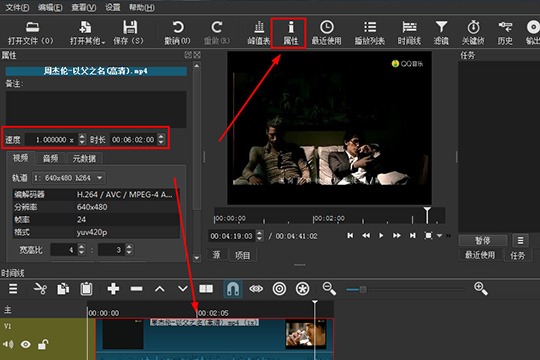540x360 pixels.
Task: Open the 峰值表 peak meter panel
Action: [259, 33]
